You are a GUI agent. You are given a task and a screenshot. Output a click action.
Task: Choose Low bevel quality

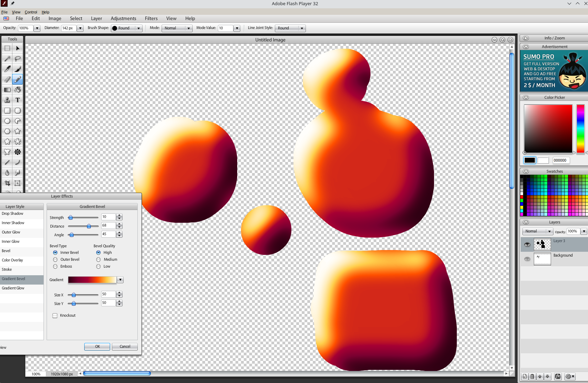(98, 266)
